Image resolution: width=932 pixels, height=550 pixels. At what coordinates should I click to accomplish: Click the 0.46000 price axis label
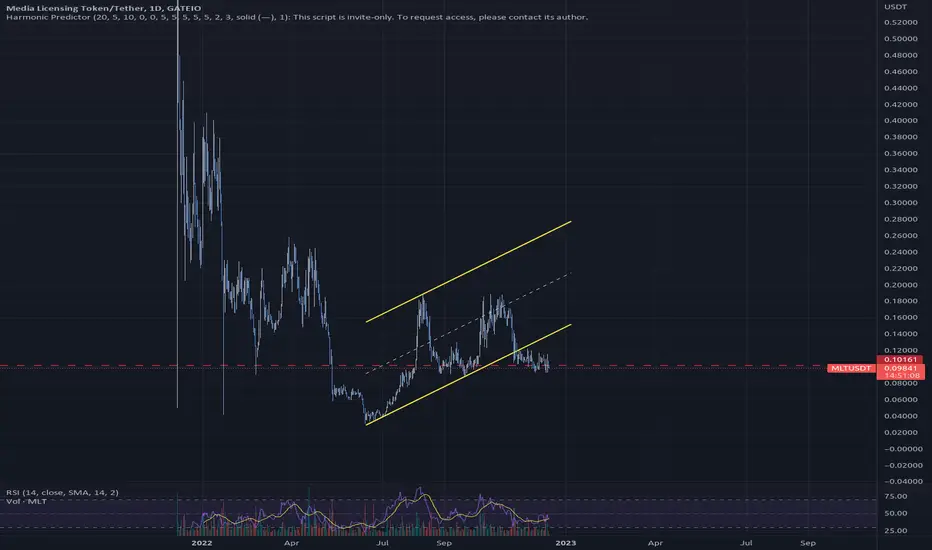[x=900, y=71]
